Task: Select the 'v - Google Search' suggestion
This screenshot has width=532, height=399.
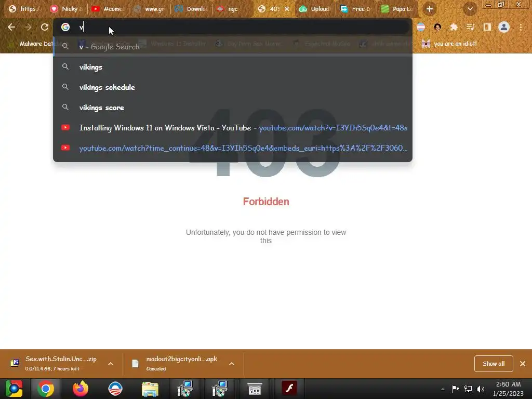Action: [233, 46]
